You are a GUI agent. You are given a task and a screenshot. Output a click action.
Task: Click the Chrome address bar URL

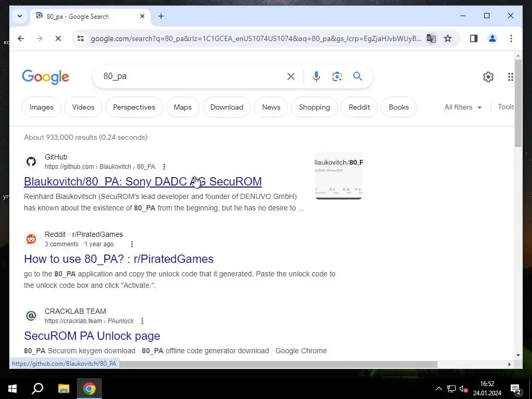point(256,38)
